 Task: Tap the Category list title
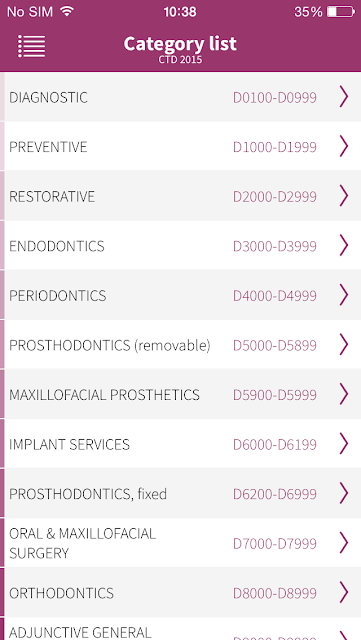[x=180, y=43]
